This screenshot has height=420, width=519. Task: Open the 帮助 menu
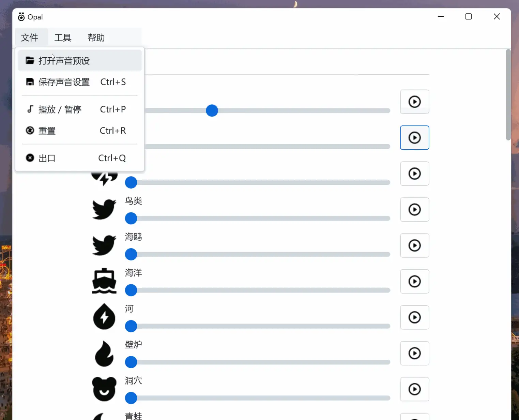[x=96, y=37]
